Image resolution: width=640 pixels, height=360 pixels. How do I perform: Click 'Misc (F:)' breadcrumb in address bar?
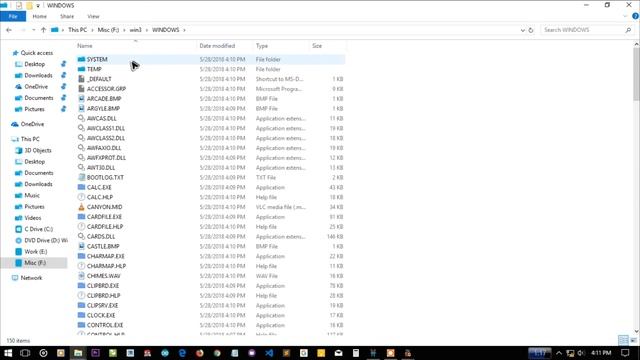pos(108,30)
